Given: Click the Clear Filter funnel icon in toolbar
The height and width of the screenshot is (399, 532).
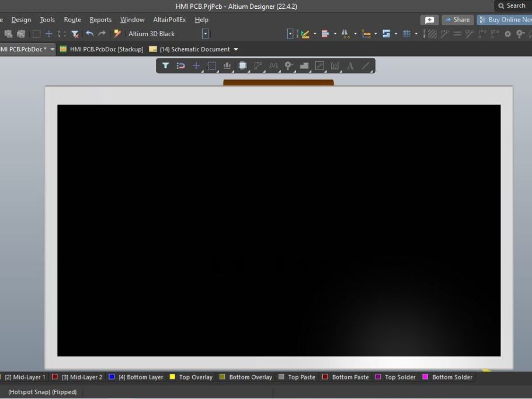Looking at the screenshot, I should coord(75,34).
